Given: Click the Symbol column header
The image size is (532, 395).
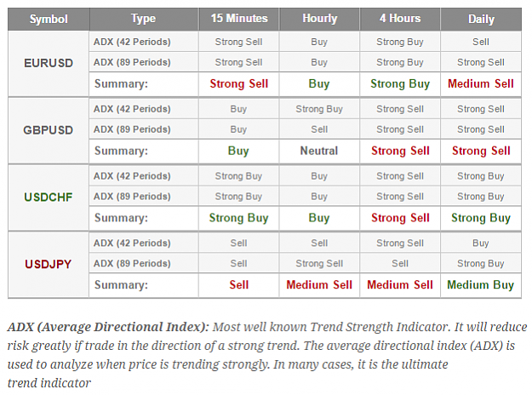Looking at the screenshot, I should [x=49, y=19].
